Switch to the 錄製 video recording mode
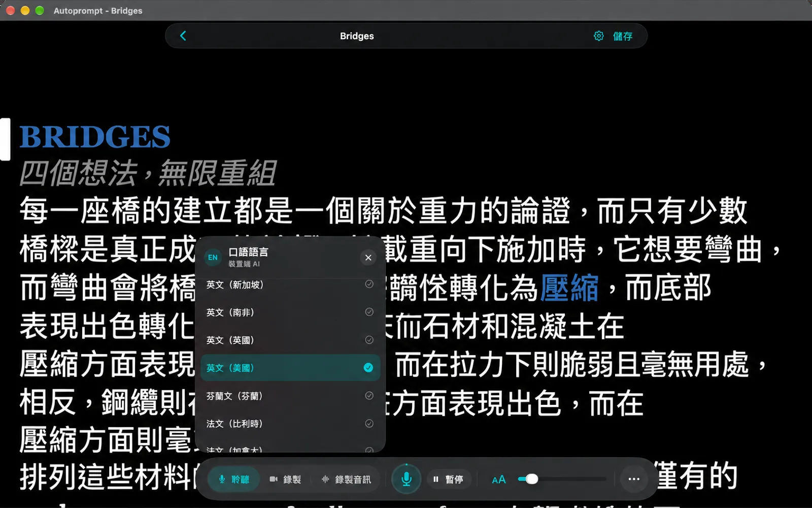 (x=285, y=479)
